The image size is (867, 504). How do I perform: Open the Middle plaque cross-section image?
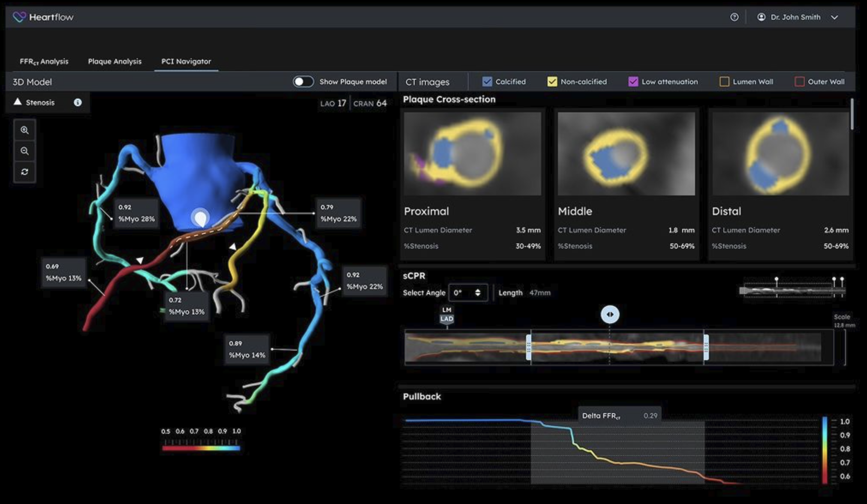tap(626, 153)
